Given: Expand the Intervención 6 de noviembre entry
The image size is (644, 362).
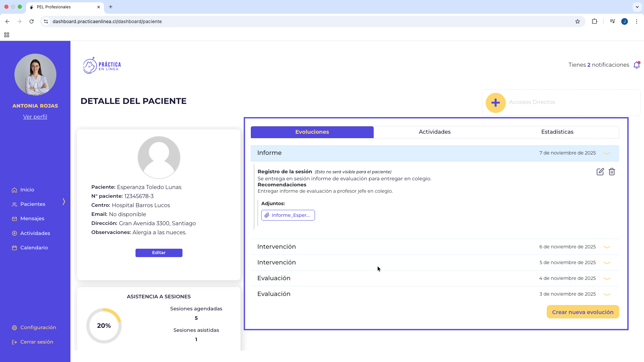Looking at the screenshot, I should click(606, 247).
